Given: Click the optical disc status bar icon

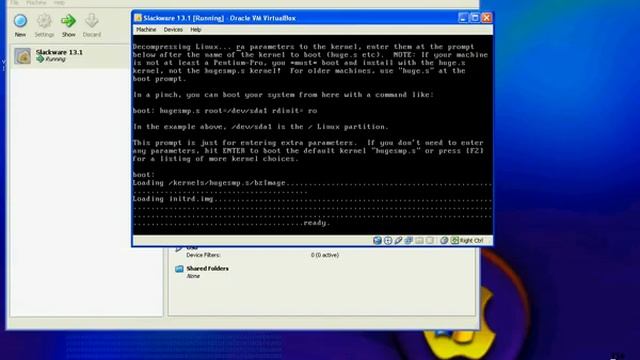Looking at the screenshot, I should 388,240.
